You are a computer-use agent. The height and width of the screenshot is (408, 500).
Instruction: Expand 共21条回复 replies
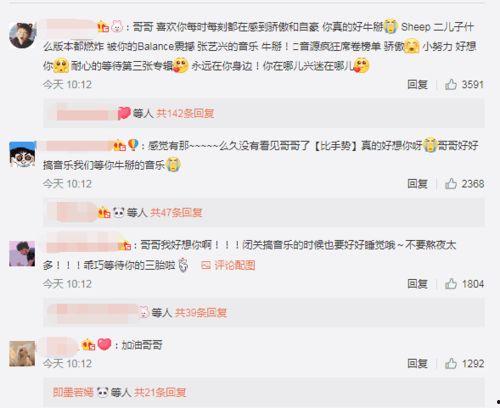[160, 392]
